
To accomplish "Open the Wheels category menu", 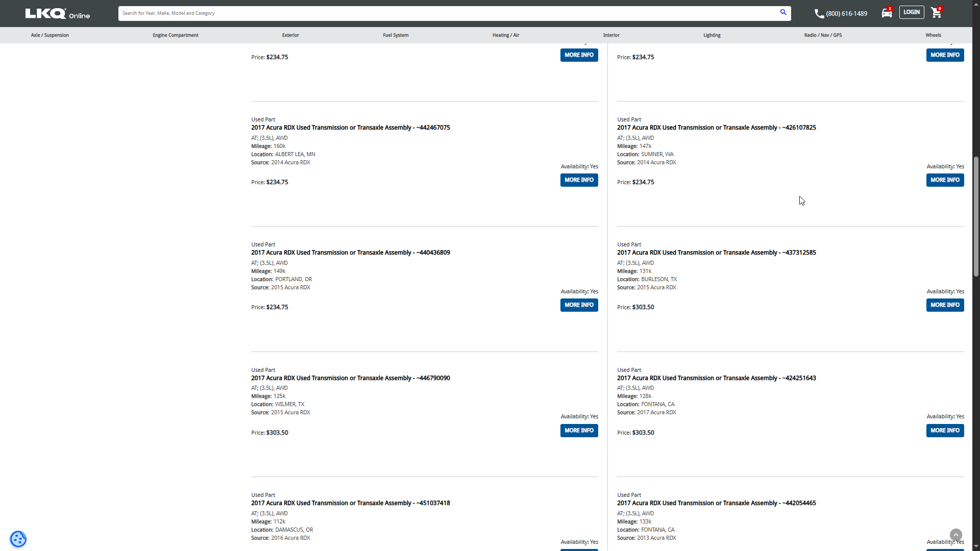I will pyautogui.click(x=933, y=35).
